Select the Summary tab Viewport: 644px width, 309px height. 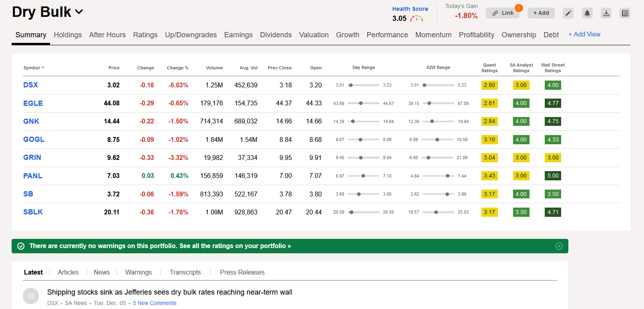click(x=31, y=35)
